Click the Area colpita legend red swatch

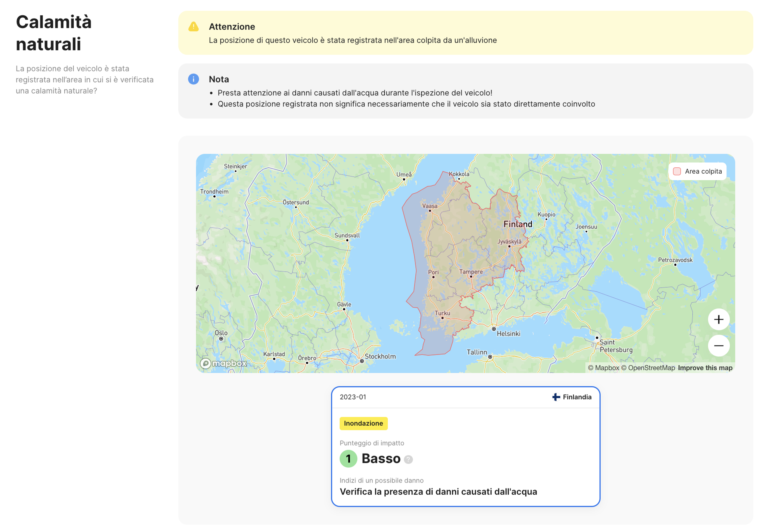[x=677, y=171]
